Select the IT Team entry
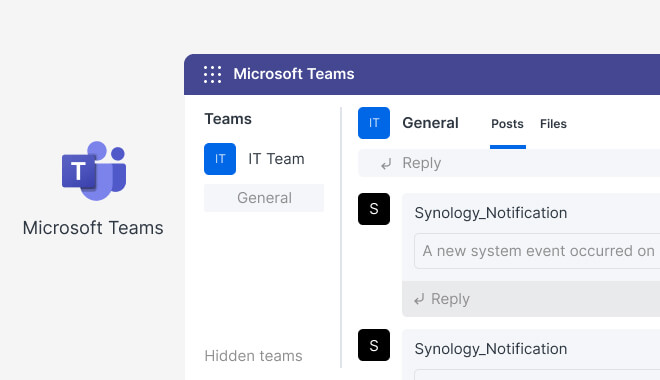Viewport: 660px width, 380px height. coord(276,159)
